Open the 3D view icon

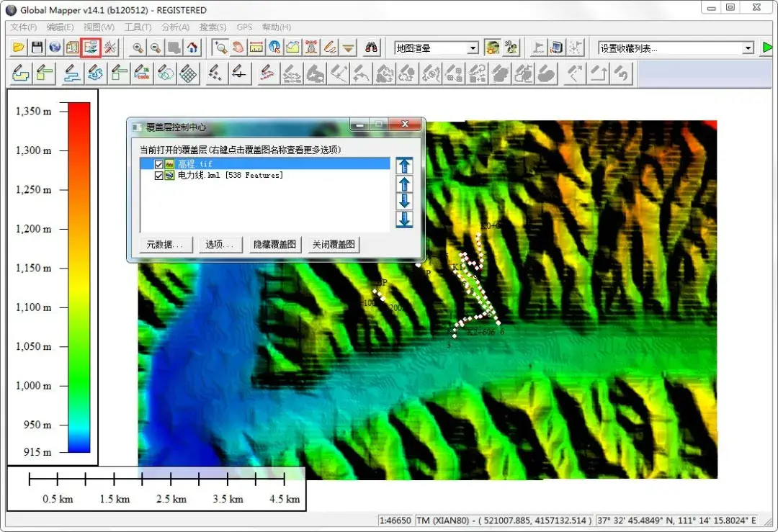click(511, 48)
